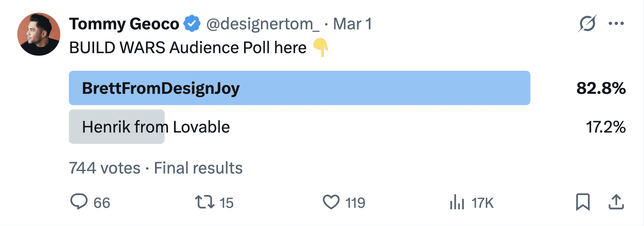Image resolution: width=644 pixels, height=226 pixels.
Task: Open the @designertom_ handle link
Action: tap(263, 24)
